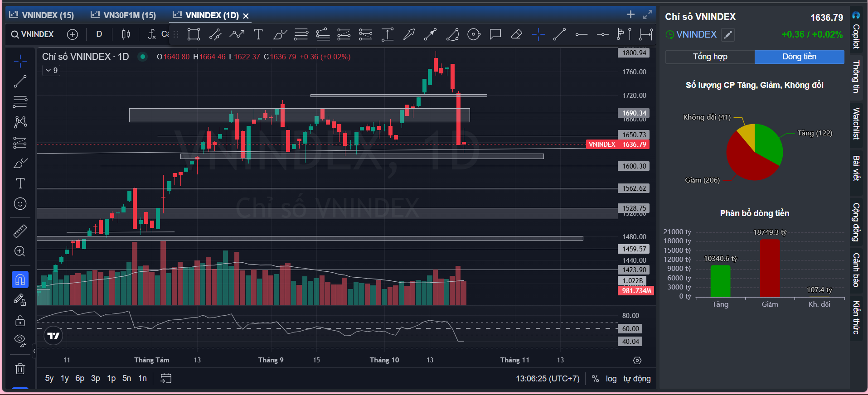This screenshot has height=395, width=868.
Task: Switch to the VNINDEX (15) tab
Action: tap(42, 15)
